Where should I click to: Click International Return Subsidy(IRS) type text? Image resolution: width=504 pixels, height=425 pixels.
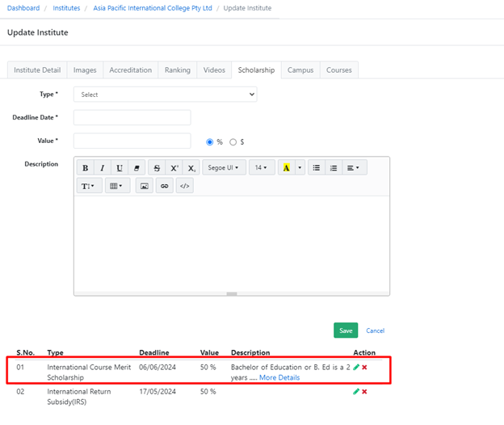[79, 397]
